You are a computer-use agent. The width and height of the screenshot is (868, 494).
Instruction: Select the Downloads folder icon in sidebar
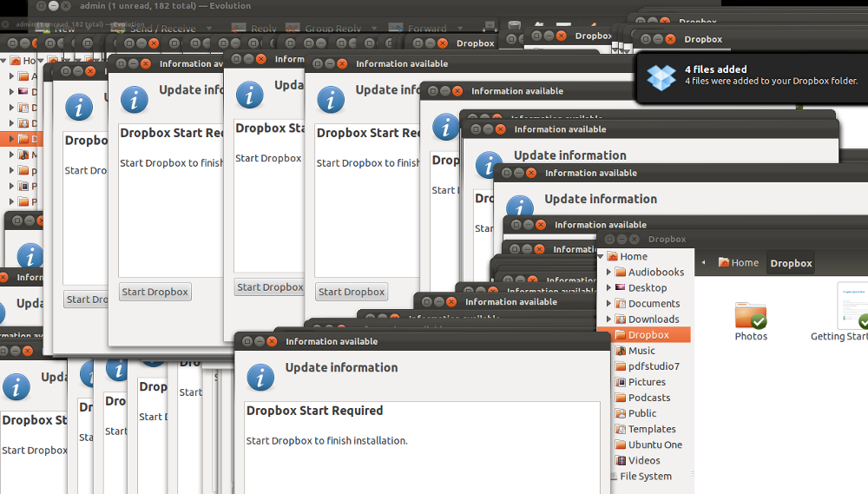coord(620,319)
